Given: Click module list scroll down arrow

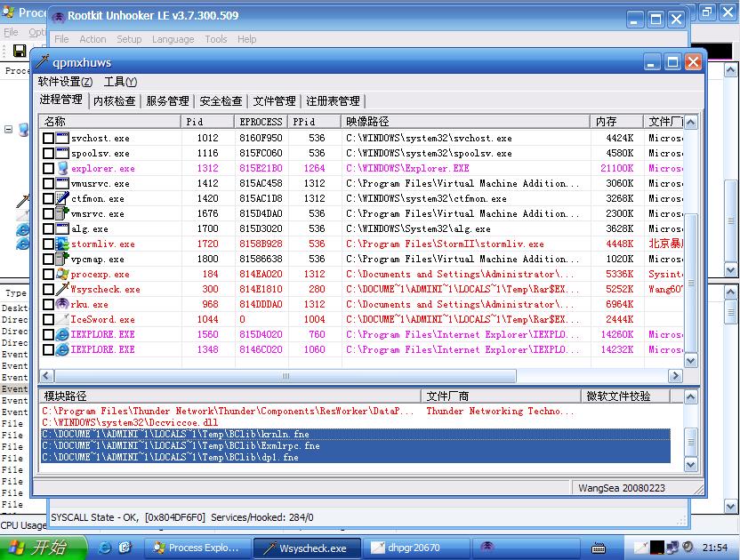Looking at the screenshot, I should (690, 465).
